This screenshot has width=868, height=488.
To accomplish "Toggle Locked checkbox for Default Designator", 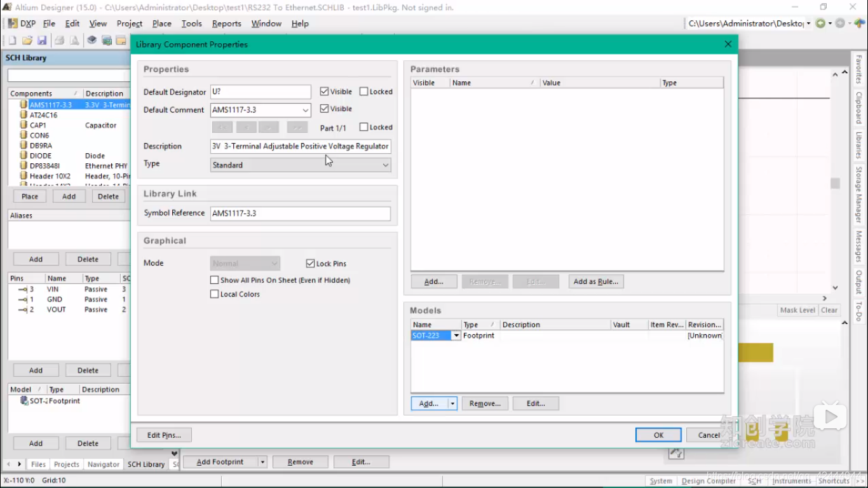I will (x=364, y=91).
